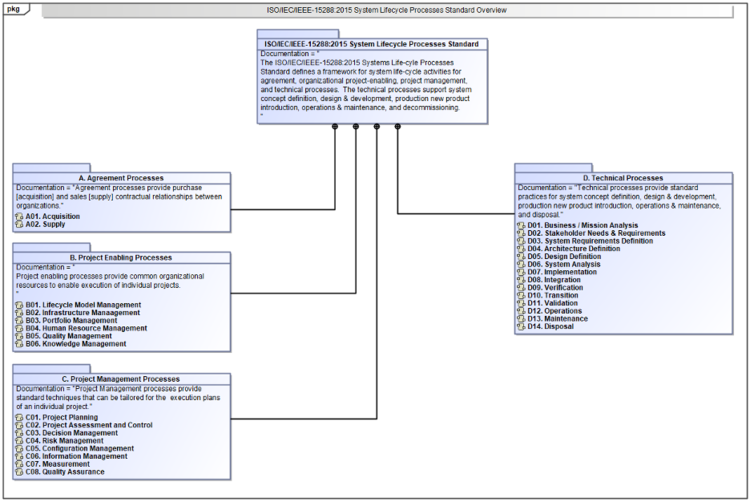Click the icon next to A02. Supply
Image resolution: width=750 pixels, height=502 pixels.
tap(20, 225)
